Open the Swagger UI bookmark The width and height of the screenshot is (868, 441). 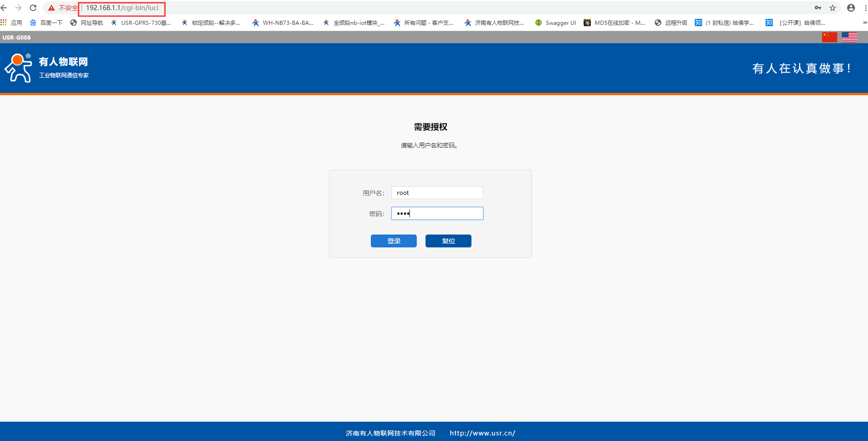[556, 23]
